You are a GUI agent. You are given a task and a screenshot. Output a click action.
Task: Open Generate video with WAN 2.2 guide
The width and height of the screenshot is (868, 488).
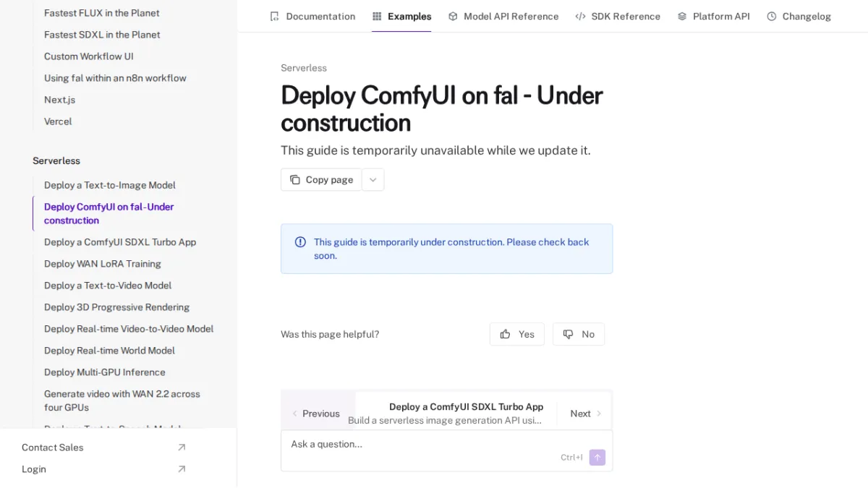pyautogui.click(x=122, y=401)
